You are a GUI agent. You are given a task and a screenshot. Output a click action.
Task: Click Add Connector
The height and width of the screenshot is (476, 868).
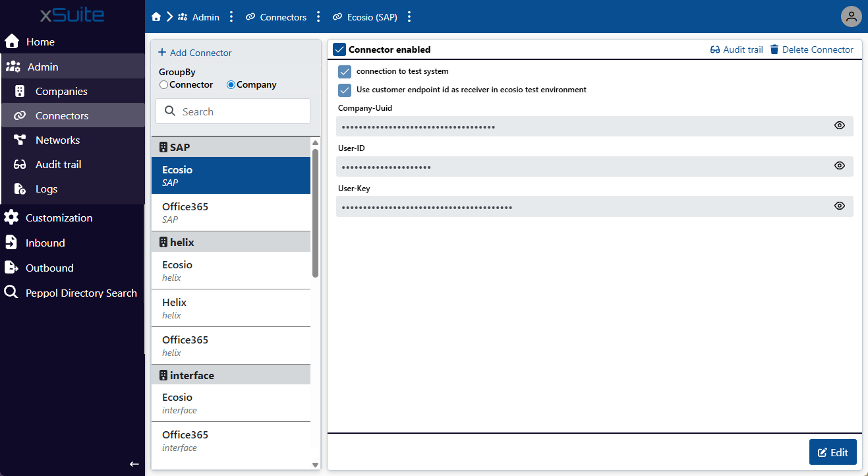pyautogui.click(x=195, y=53)
